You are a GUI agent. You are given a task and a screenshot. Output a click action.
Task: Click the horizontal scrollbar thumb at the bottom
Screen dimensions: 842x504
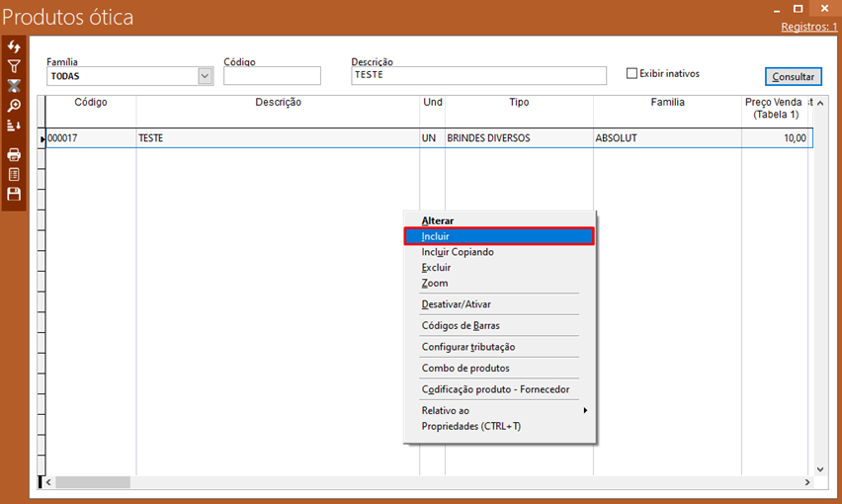(x=93, y=482)
